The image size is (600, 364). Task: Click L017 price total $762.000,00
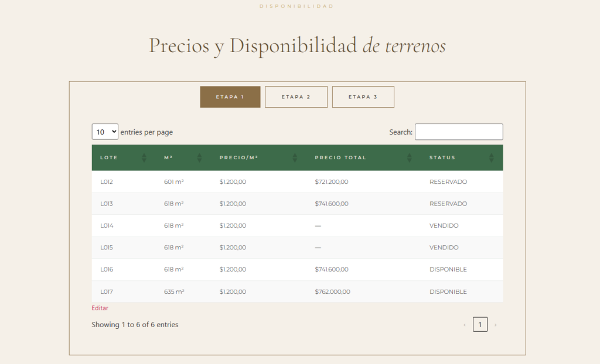pyautogui.click(x=332, y=291)
